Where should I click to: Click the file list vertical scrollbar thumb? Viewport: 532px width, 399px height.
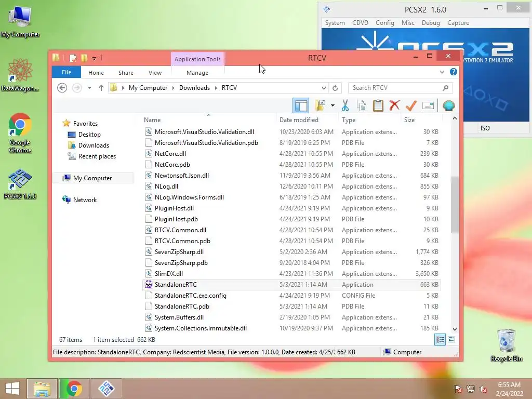pos(455,205)
